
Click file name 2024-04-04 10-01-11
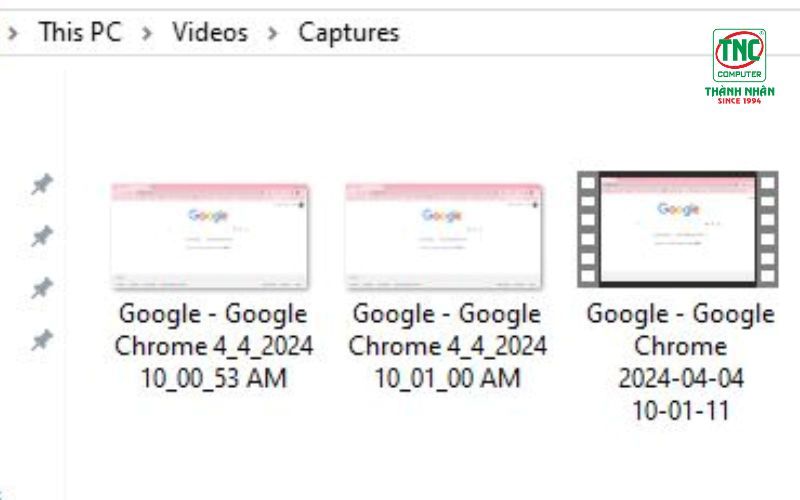(681, 362)
